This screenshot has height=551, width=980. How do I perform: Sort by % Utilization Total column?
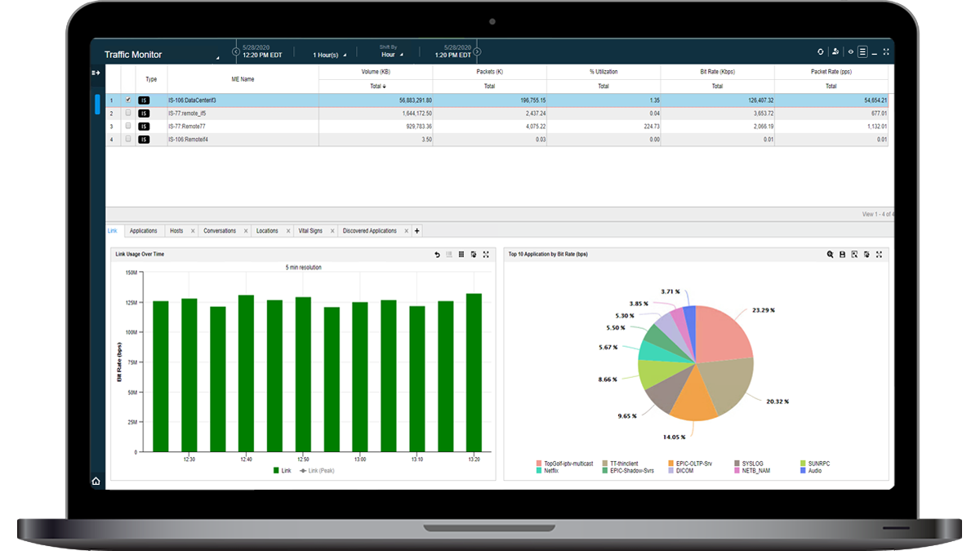point(603,86)
